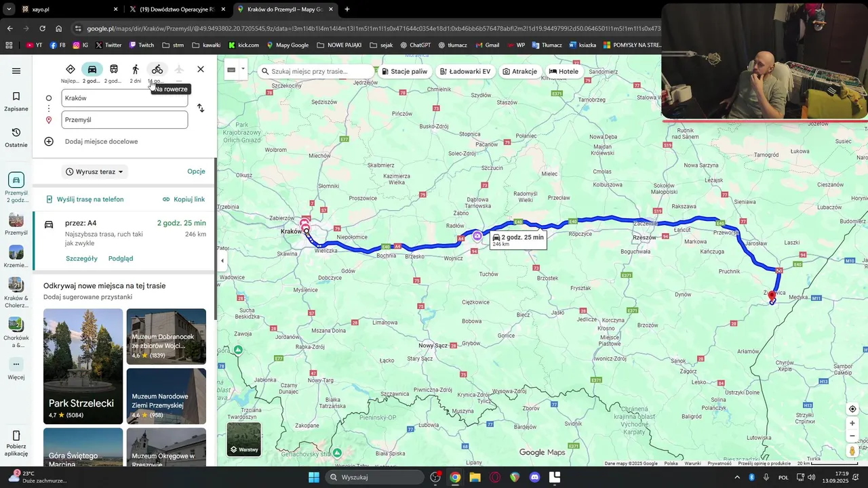
Task: Open the kawałki bookmark folder
Action: click(206, 45)
